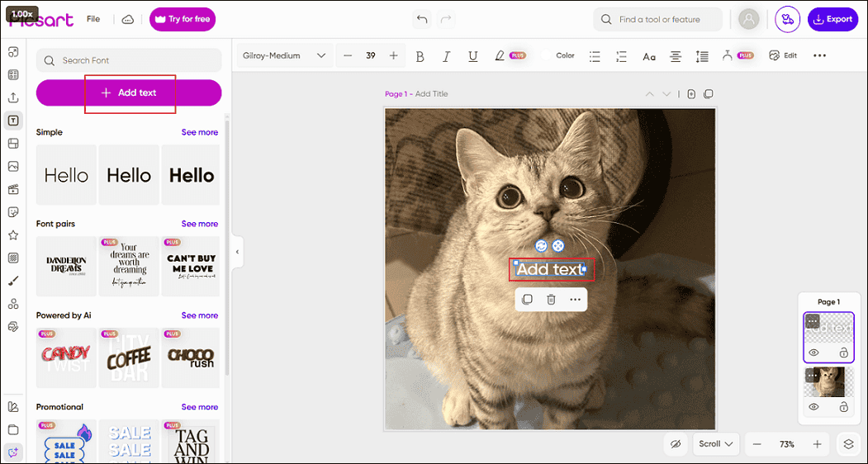This screenshot has width=868, height=464.
Task: Open the toolbar more options menu
Action: 819,56
